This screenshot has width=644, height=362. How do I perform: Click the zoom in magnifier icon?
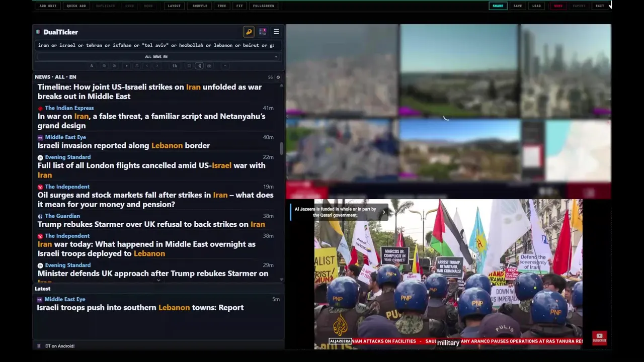pos(114,66)
